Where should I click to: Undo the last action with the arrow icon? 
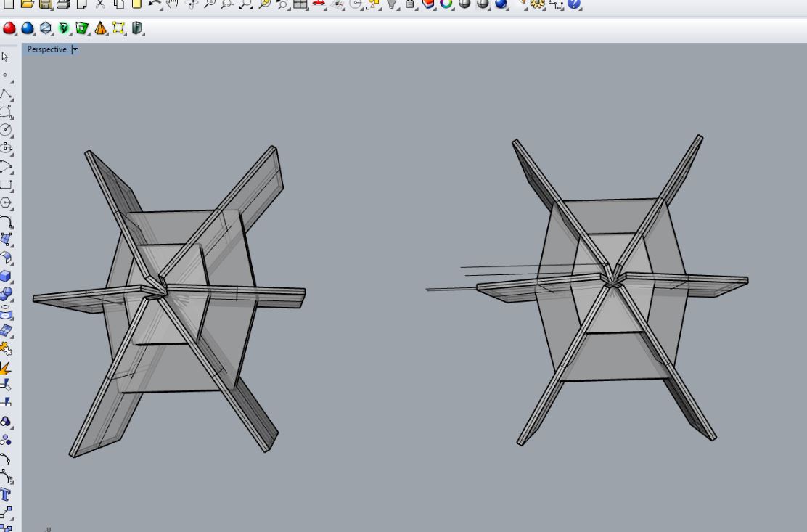tap(154, 4)
